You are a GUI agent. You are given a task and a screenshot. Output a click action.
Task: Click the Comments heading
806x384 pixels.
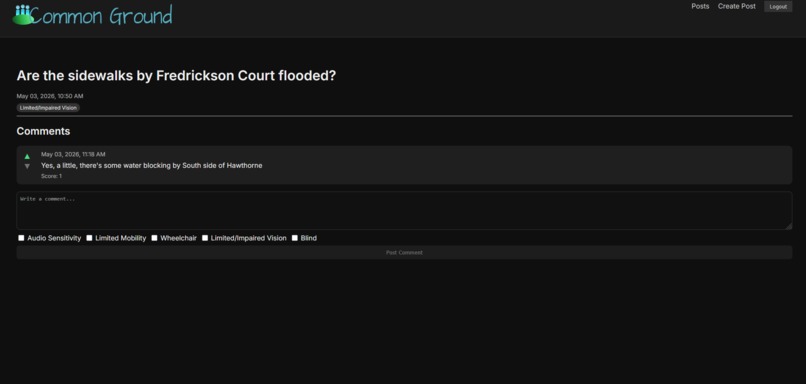tap(43, 131)
